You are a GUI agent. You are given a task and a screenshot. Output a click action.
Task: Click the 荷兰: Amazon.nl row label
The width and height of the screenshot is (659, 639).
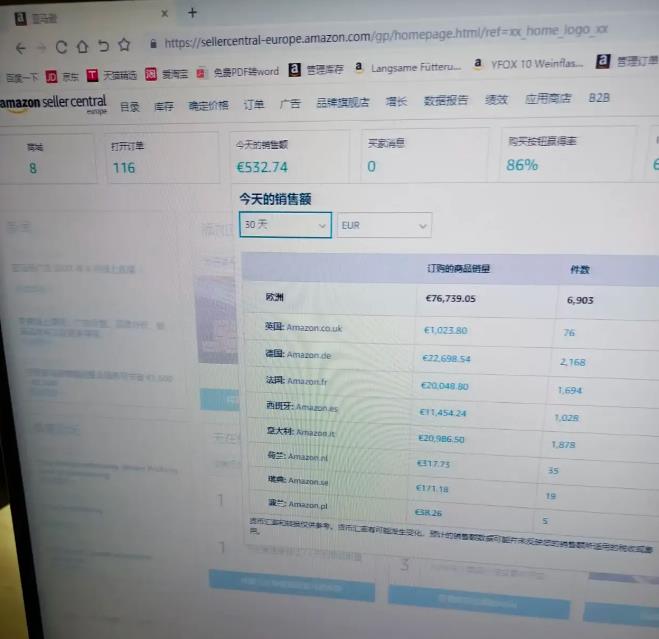pyautogui.click(x=298, y=457)
